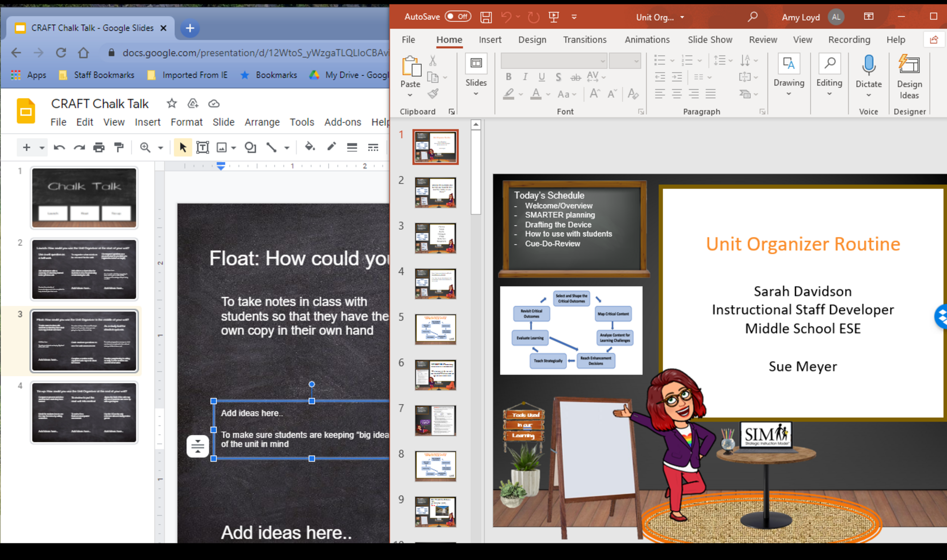Click the Staff Bookmarks folder link
The height and width of the screenshot is (560, 947).
(x=104, y=75)
